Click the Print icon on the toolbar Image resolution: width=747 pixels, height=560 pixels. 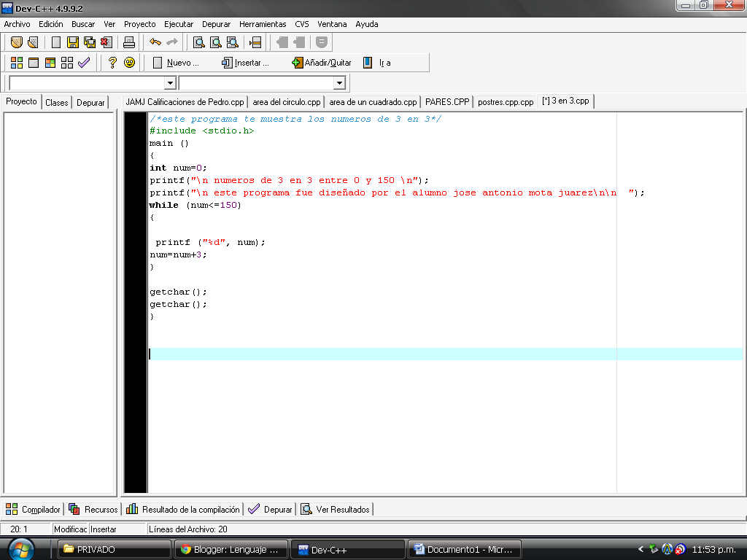(x=128, y=42)
